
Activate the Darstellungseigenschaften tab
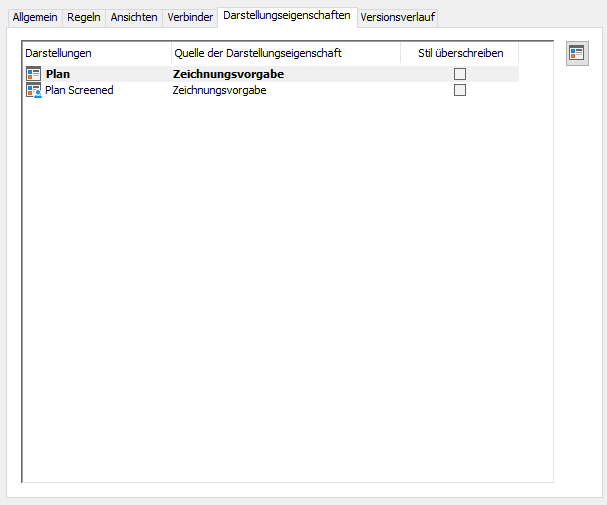click(x=287, y=16)
